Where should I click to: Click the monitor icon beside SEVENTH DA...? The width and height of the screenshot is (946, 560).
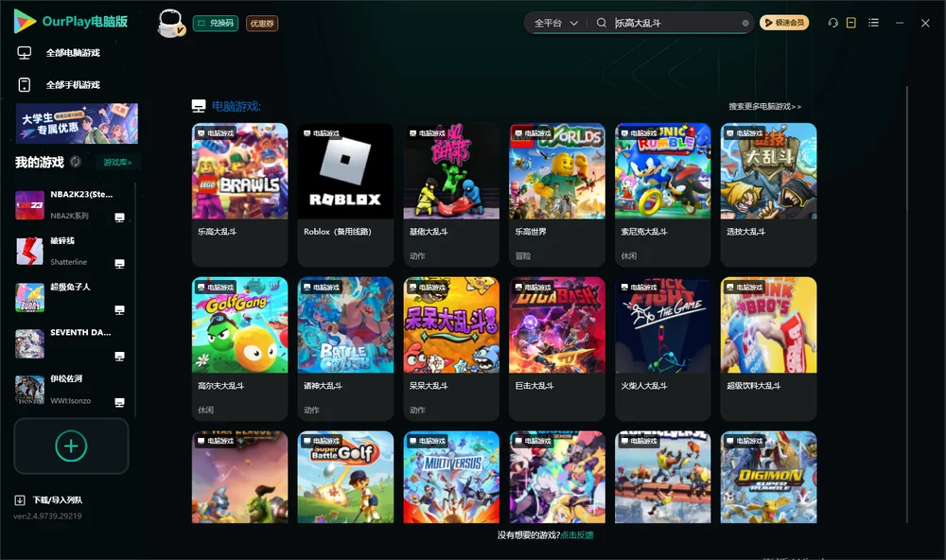119,356
